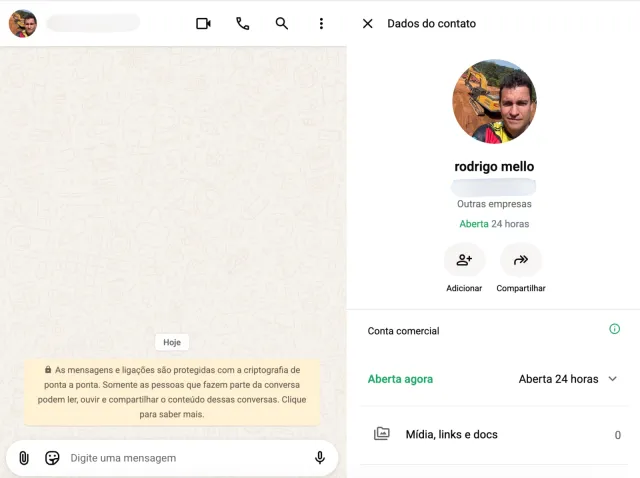The image size is (640, 478).
Task: Open Mídia, links e docs
Action: tap(494, 435)
